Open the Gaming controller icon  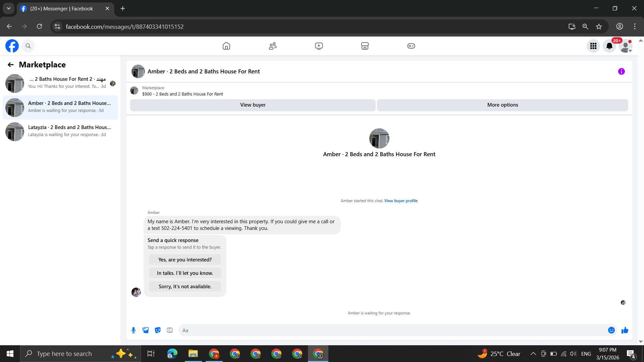click(411, 46)
